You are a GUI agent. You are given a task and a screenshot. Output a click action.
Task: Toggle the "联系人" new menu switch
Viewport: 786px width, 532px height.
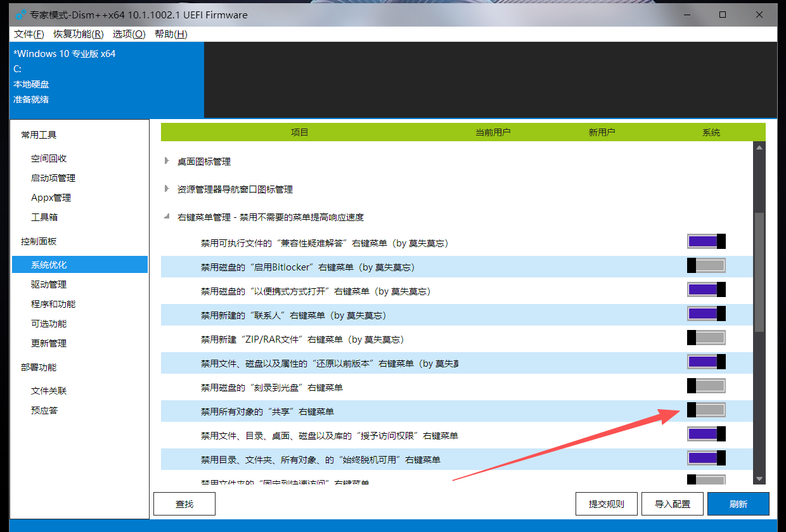pyautogui.click(x=706, y=313)
